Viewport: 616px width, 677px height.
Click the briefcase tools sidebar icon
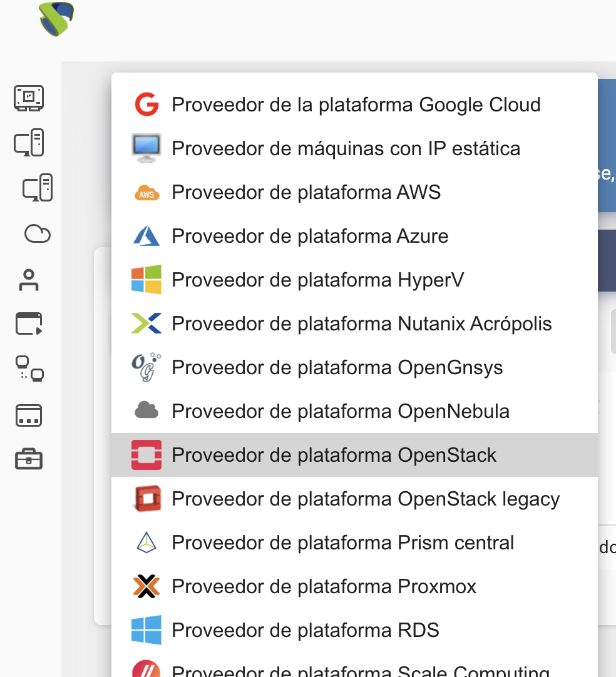(29, 459)
